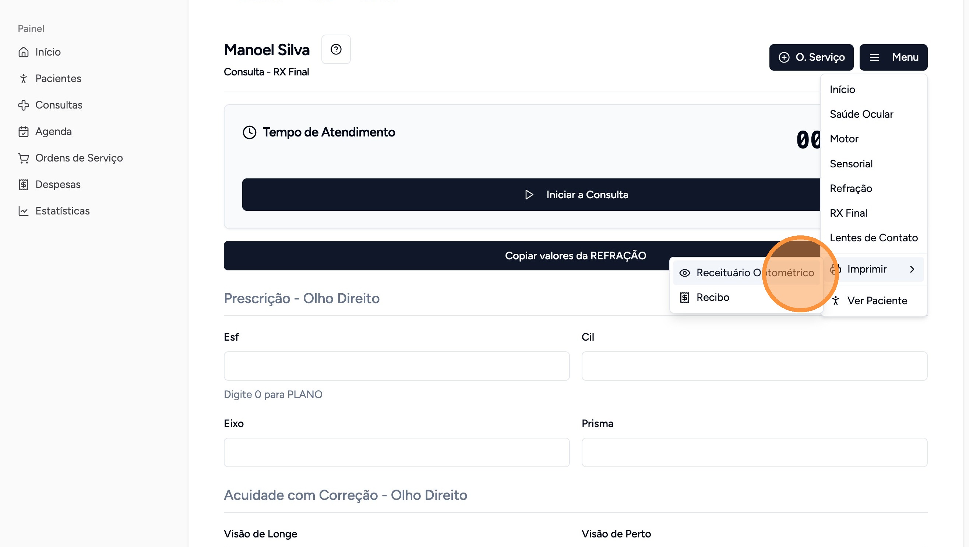Viewport: 980px width, 547px height.
Task: Click the Estatísticas chart icon
Action: 24,211
